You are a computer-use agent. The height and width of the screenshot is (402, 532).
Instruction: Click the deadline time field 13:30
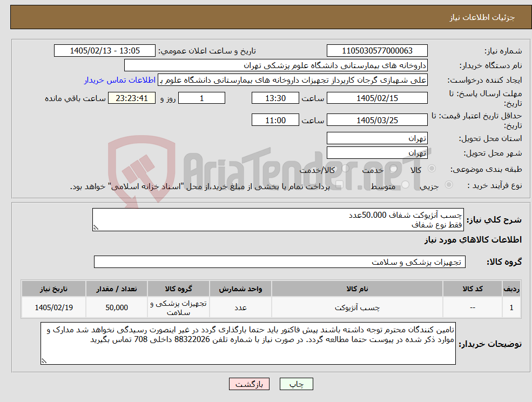click(x=275, y=98)
